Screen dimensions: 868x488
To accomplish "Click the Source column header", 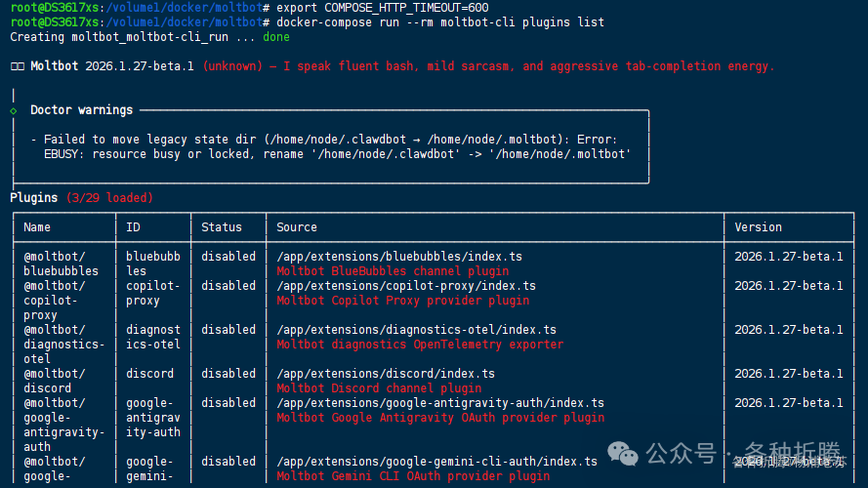I will 297,227.
